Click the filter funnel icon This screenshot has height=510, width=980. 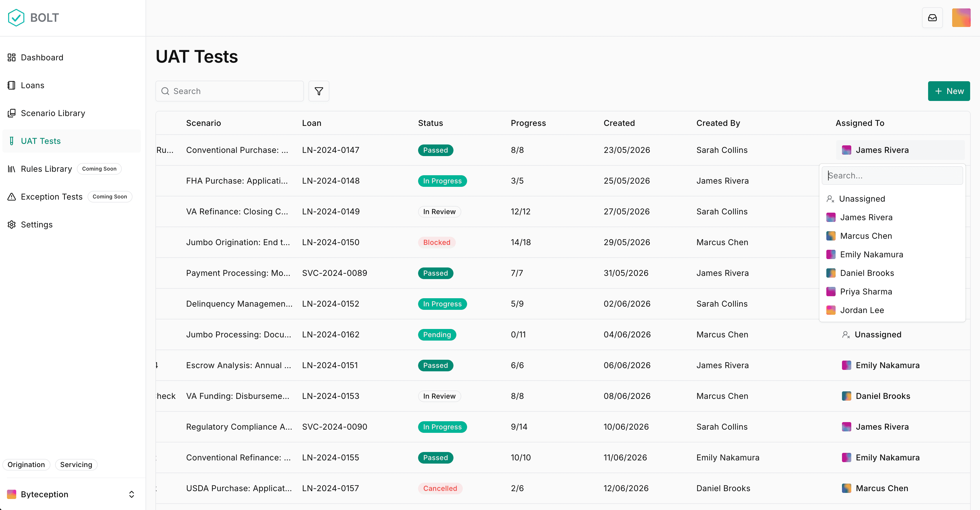coord(319,91)
